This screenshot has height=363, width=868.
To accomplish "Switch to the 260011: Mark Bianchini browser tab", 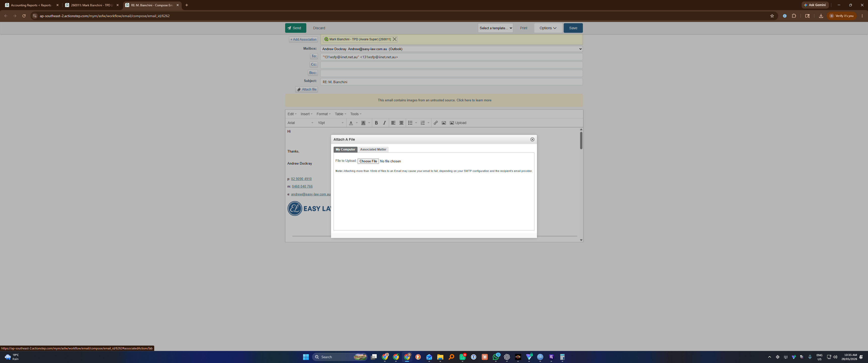I will tap(92, 5).
